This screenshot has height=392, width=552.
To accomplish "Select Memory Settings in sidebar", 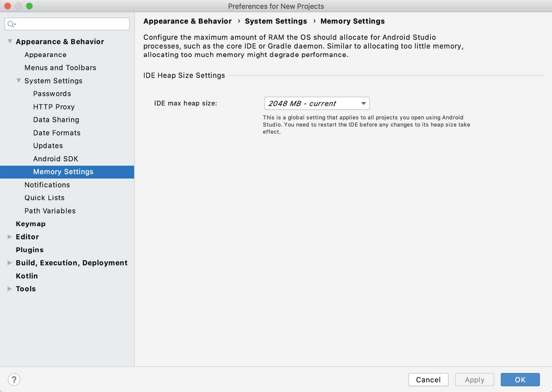I will point(67,172).
